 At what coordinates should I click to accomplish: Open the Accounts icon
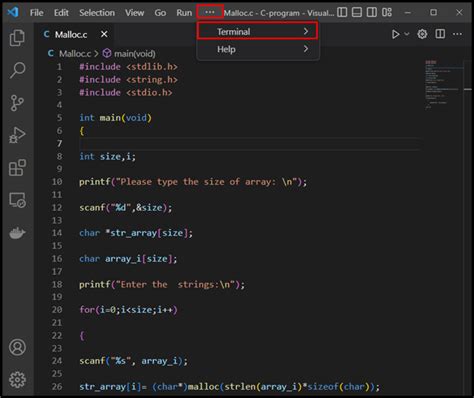(x=17, y=347)
